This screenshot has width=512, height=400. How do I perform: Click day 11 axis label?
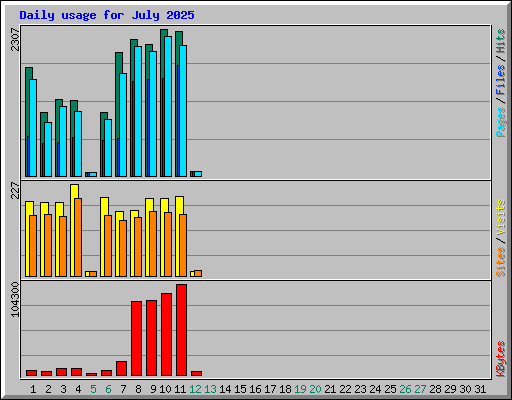click(180, 389)
